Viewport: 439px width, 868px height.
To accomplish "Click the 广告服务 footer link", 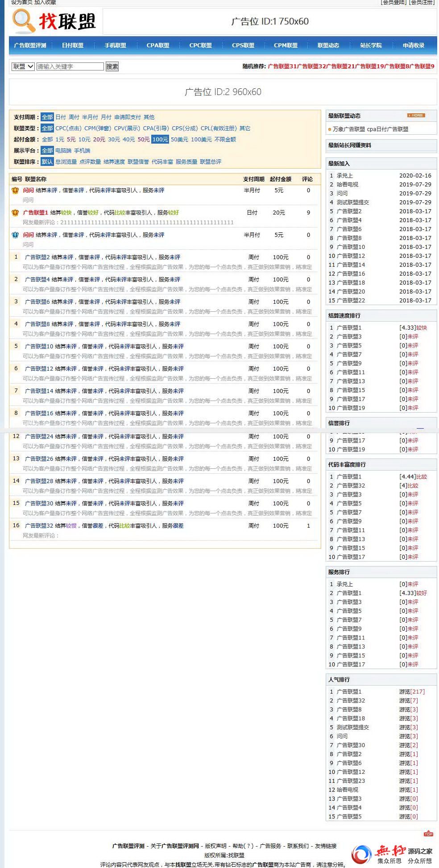I will 271,846.
